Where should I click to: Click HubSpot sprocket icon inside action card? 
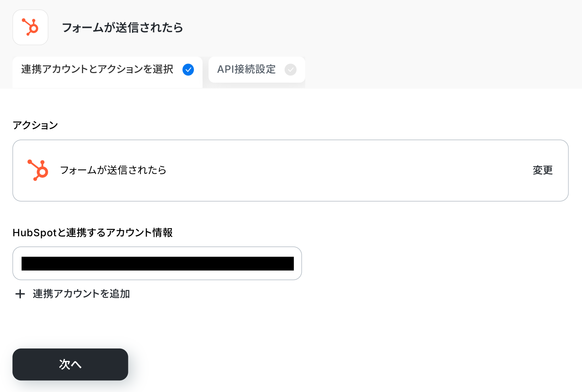tap(38, 170)
